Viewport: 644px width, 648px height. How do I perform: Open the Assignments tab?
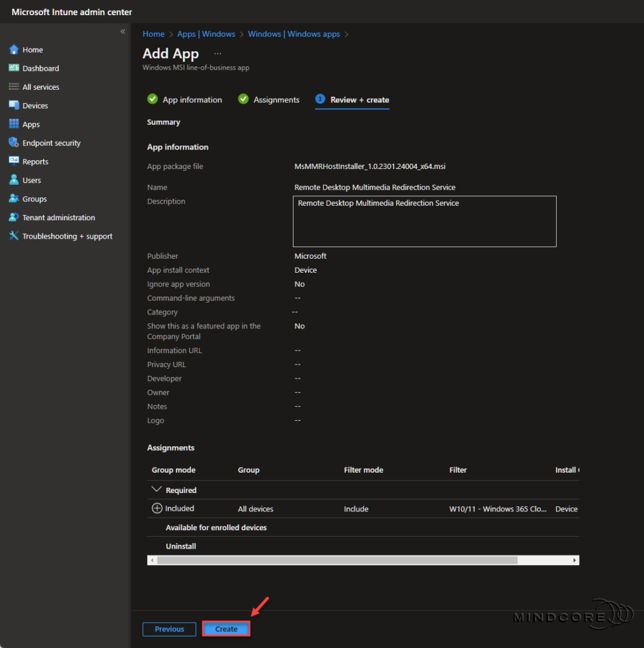tap(275, 99)
